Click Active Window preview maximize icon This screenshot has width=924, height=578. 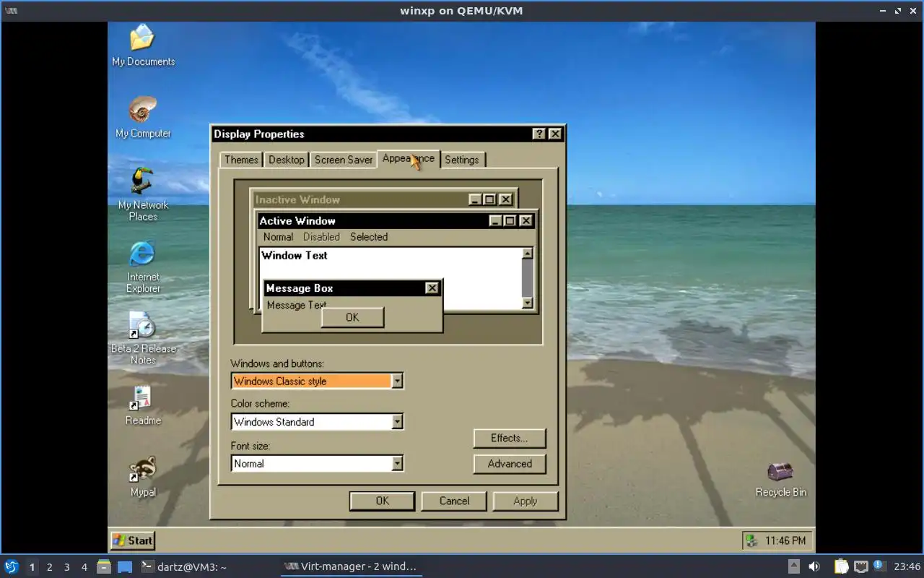510,221
